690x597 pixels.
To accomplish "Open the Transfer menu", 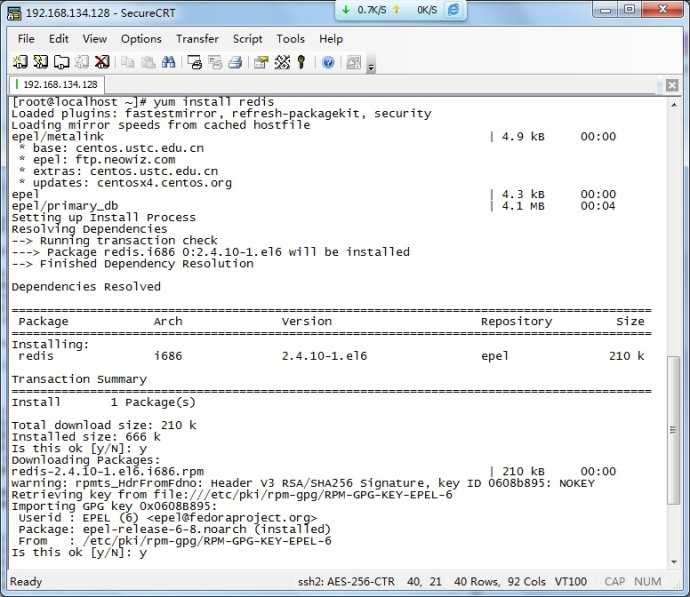I will 197,39.
